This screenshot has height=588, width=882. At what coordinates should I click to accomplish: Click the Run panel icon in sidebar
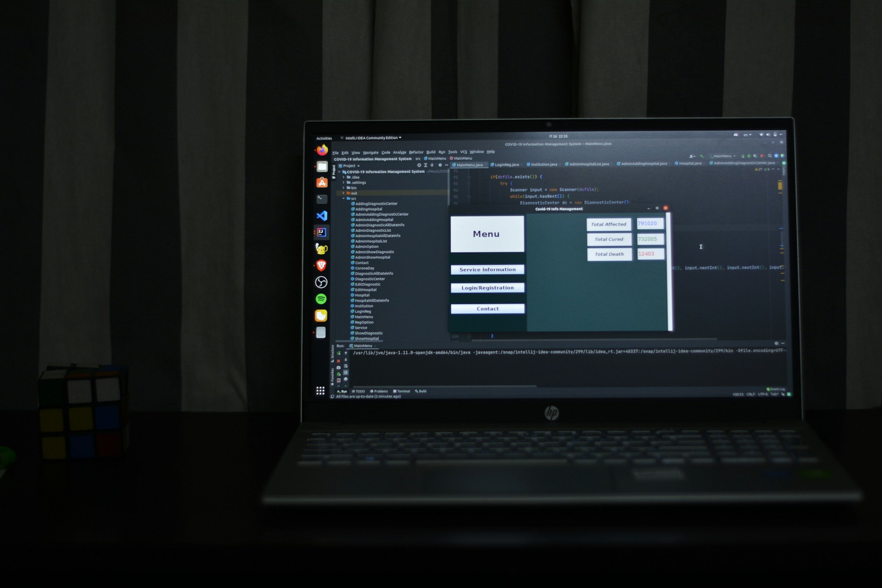pyautogui.click(x=343, y=392)
